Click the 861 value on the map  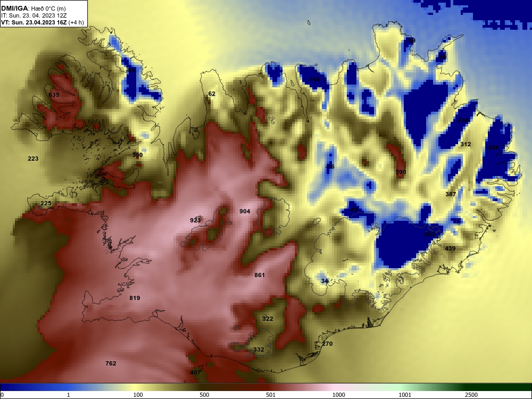260,275
